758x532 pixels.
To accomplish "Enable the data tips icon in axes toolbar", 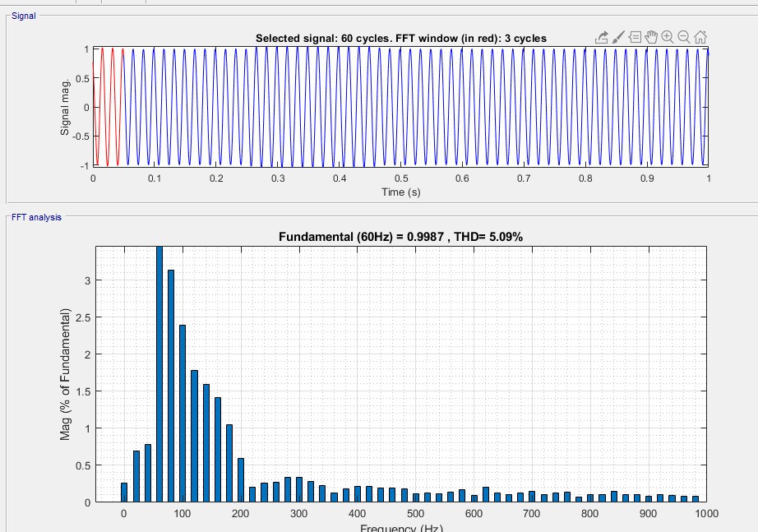I will [x=636, y=37].
